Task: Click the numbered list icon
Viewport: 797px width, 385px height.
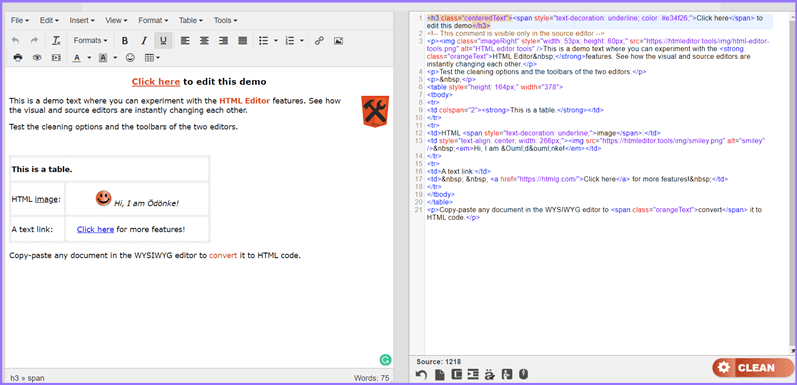Action: [290, 41]
